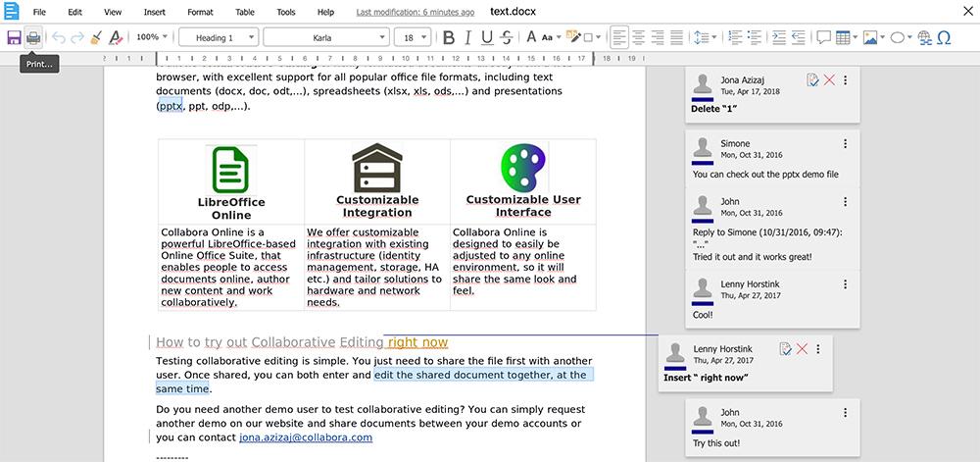Image resolution: width=980 pixels, height=462 pixels.
Task: Expand the shapes dropdown arrow
Action: (x=909, y=37)
